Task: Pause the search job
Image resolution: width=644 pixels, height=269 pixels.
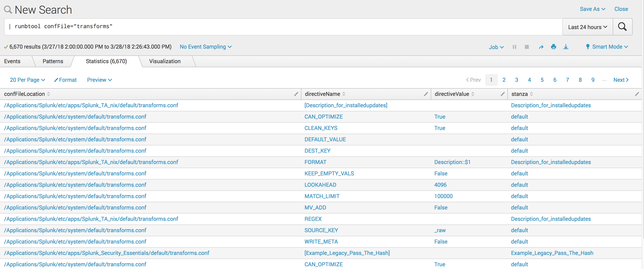Action: [514, 47]
